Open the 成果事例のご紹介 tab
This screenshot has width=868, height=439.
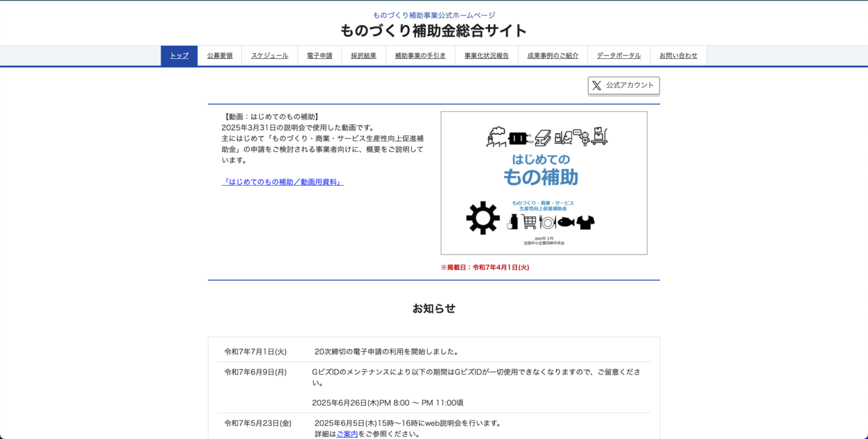552,55
